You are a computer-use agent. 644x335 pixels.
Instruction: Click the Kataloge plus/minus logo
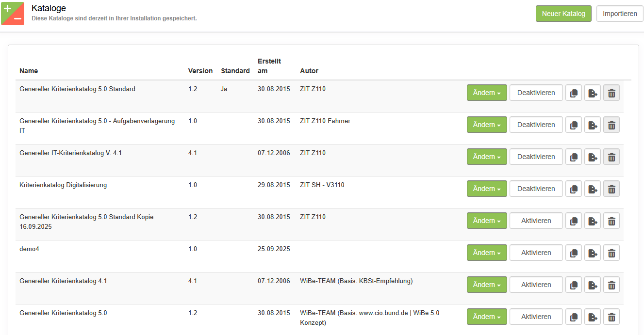13,14
